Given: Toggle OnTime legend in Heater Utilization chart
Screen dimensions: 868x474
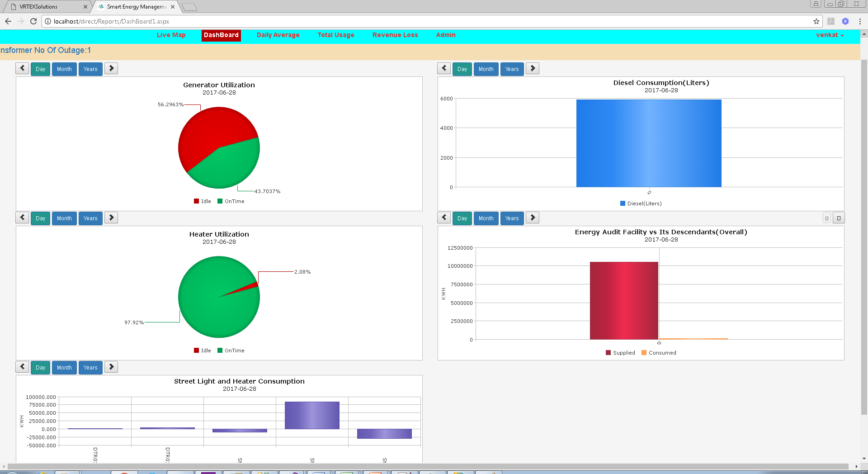Looking at the screenshot, I should 231,351.
